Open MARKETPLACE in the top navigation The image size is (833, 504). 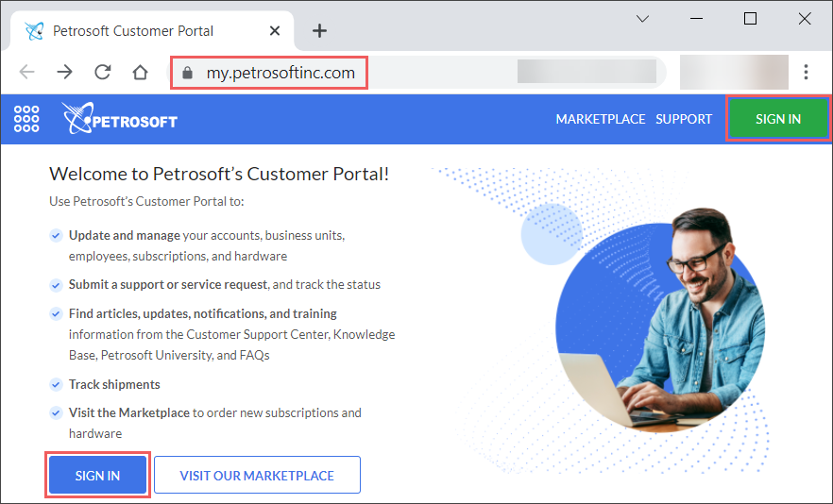[x=601, y=119]
